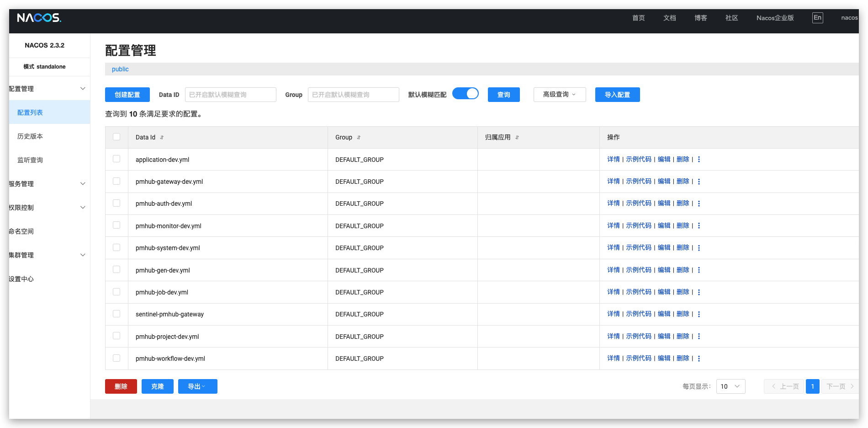
Task: Click the Group column sort icon
Action: 359,138
